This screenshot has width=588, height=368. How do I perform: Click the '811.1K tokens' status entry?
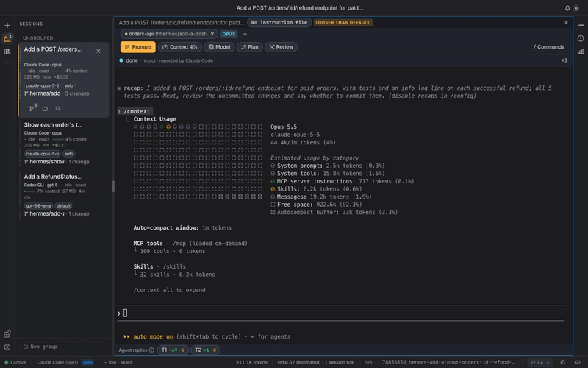pos(251,362)
